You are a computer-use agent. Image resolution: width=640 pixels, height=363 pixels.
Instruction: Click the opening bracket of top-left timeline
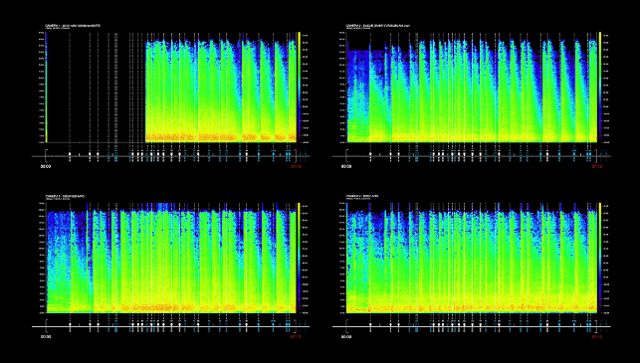46,155
